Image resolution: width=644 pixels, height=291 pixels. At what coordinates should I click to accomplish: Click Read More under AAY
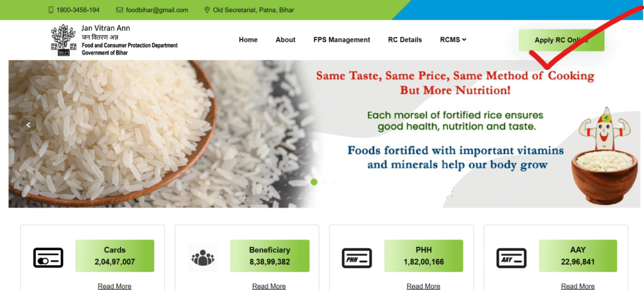pos(578,286)
